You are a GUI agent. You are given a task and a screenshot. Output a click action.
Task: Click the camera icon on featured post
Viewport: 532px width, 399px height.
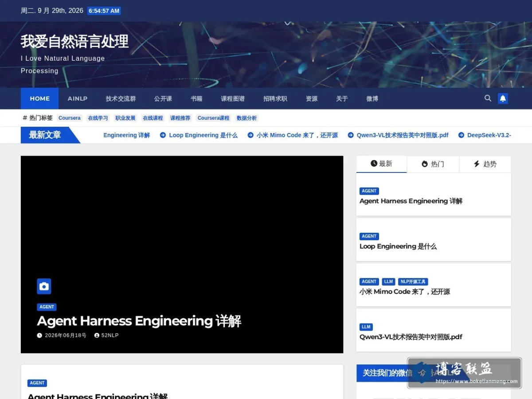[x=44, y=286]
